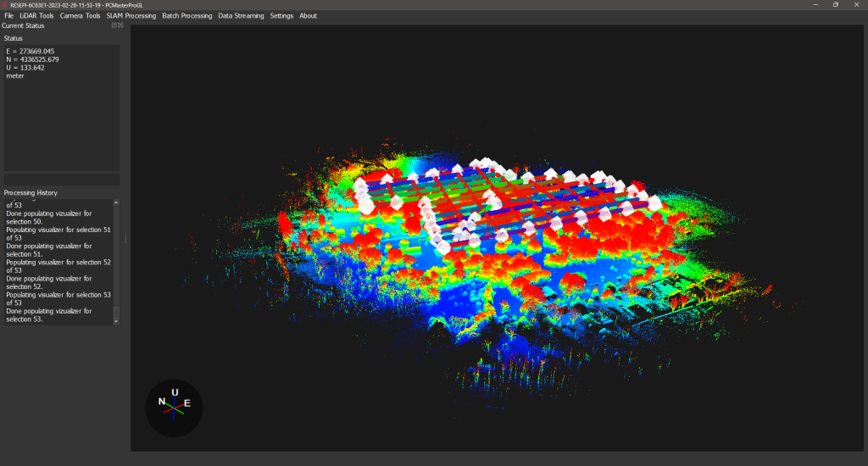Click the splitter handle beside the left panel
Screen dimensions: 868x466
(x=125, y=239)
